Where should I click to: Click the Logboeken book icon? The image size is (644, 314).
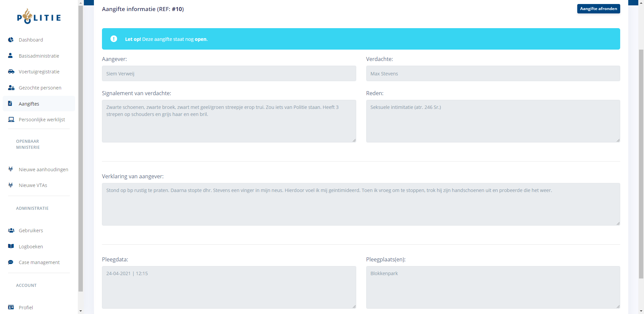[11, 246]
